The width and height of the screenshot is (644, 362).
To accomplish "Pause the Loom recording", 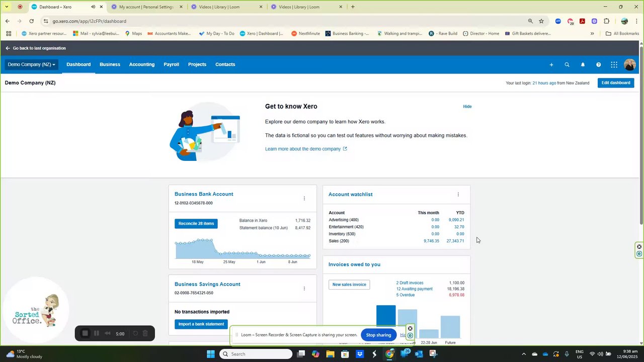I will [x=97, y=333].
